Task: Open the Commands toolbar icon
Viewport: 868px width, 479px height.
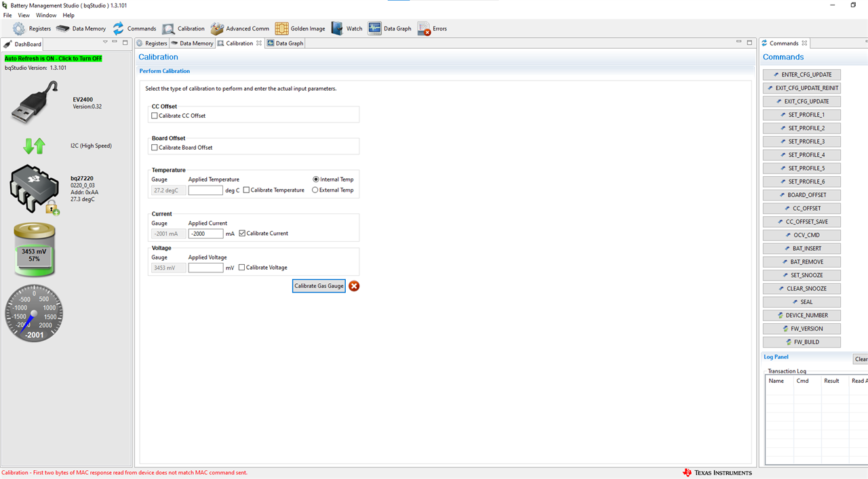Action: tap(119, 28)
